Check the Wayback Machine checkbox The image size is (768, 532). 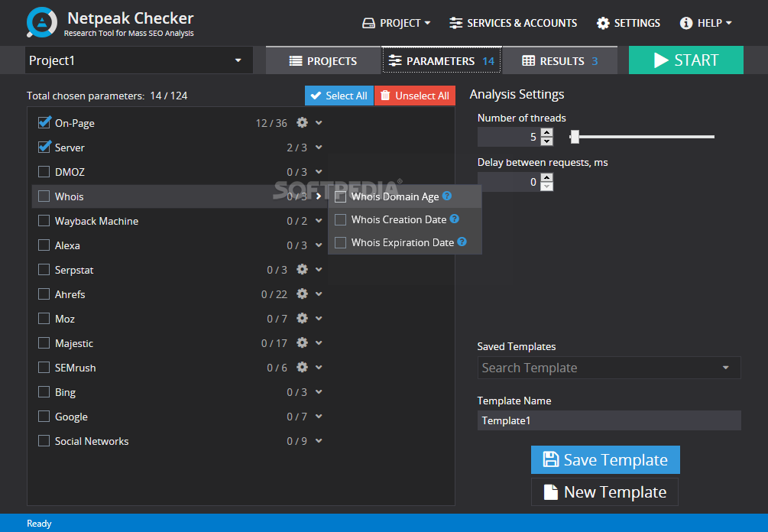tap(44, 220)
